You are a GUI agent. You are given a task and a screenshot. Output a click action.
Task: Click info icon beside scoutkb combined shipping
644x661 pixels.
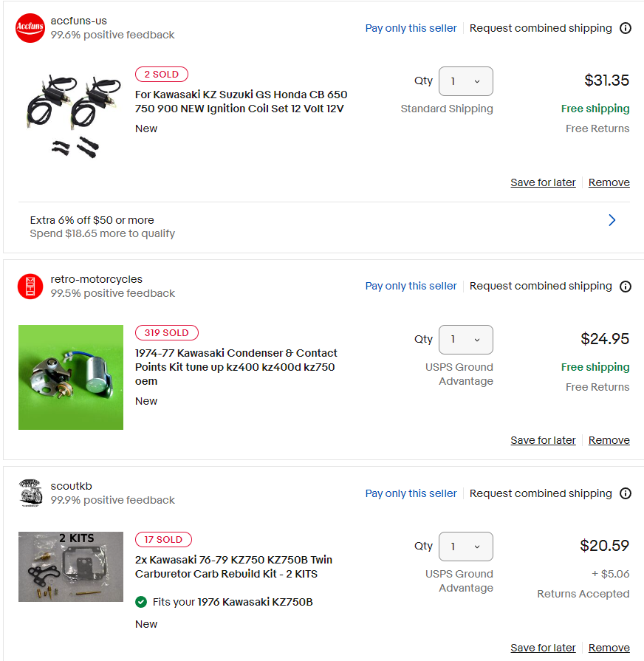[626, 493]
